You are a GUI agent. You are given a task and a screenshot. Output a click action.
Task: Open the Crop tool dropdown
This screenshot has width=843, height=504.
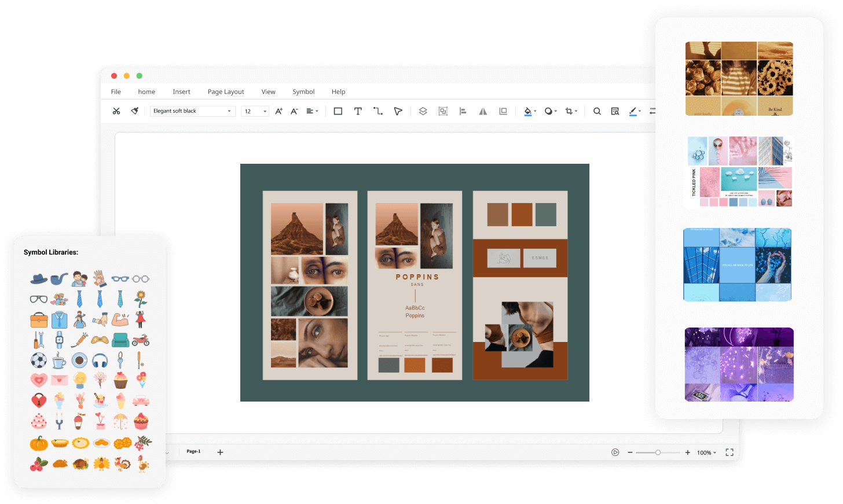(x=571, y=111)
